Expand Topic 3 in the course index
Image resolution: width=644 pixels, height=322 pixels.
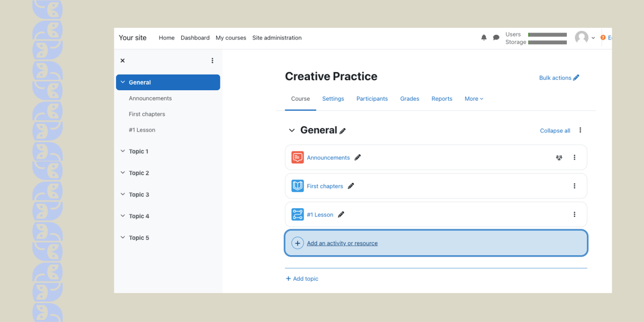(x=122, y=194)
